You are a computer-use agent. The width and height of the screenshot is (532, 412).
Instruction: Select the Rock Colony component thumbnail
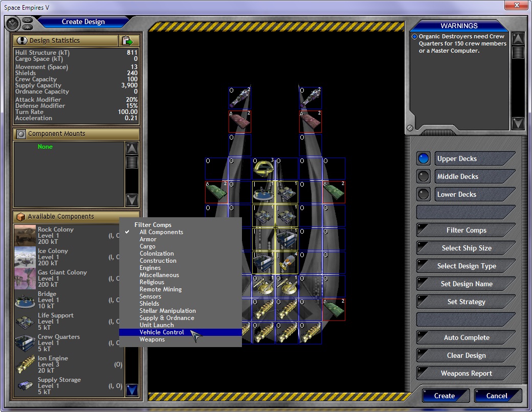(25, 235)
